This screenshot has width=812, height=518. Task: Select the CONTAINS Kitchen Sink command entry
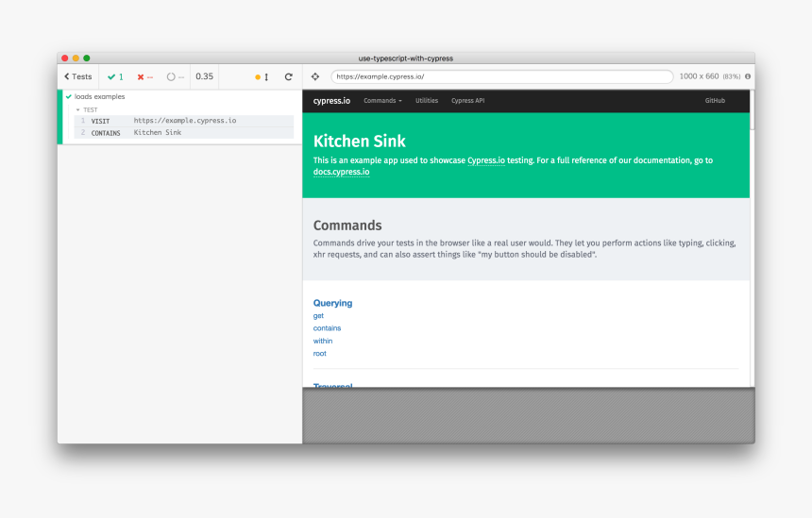[x=184, y=132]
